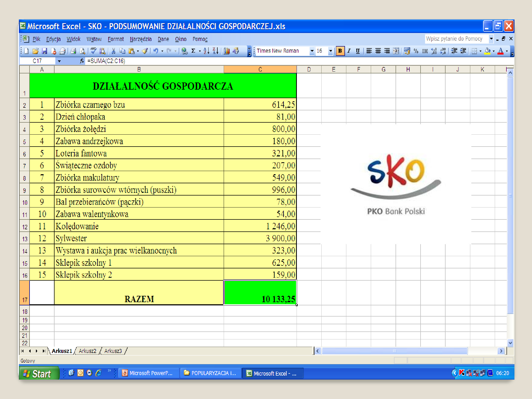Screen dimensions: 532x399
Task: Click the Save floppy disk icon
Action: (x=44, y=51)
